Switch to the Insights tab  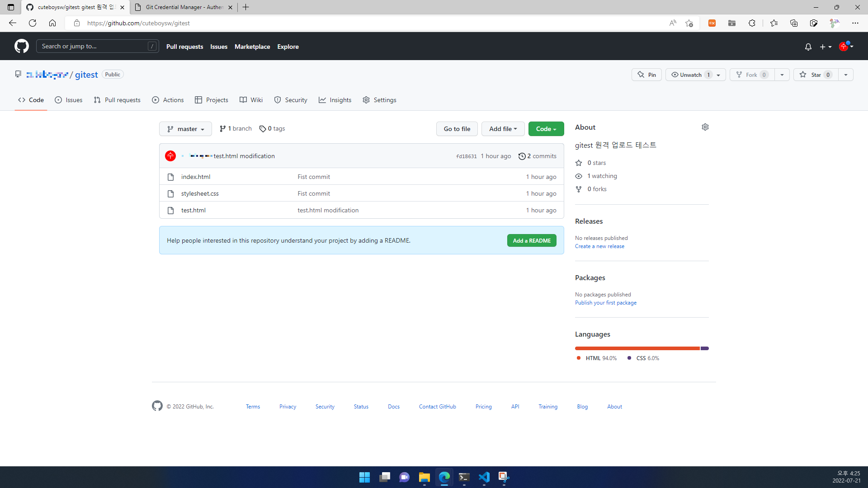pyautogui.click(x=335, y=100)
